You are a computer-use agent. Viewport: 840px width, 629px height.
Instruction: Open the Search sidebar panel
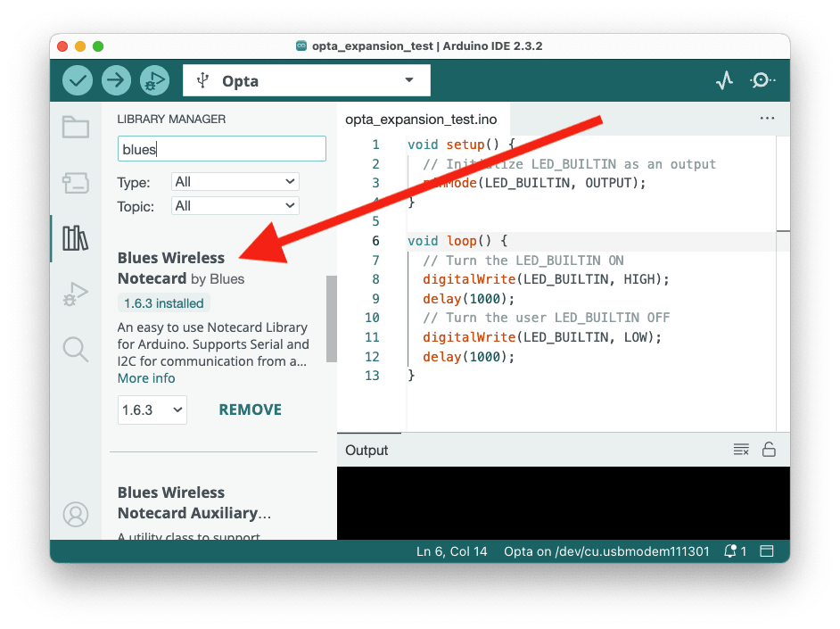(x=76, y=350)
